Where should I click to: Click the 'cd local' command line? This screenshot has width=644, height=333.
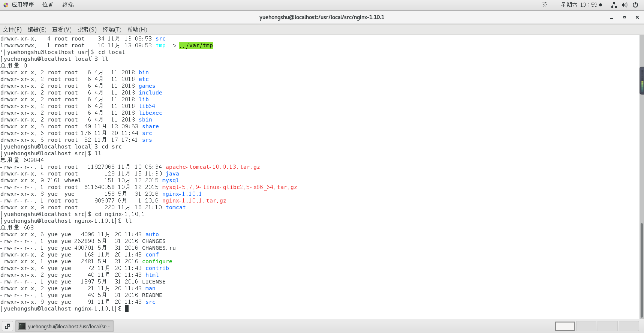[111, 52]
